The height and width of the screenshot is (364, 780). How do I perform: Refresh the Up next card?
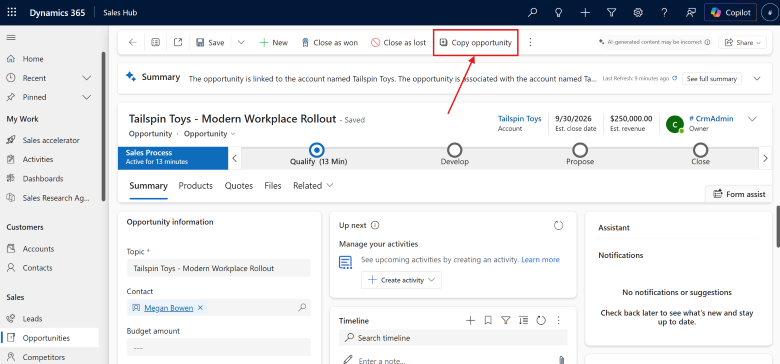coord(559,225)
